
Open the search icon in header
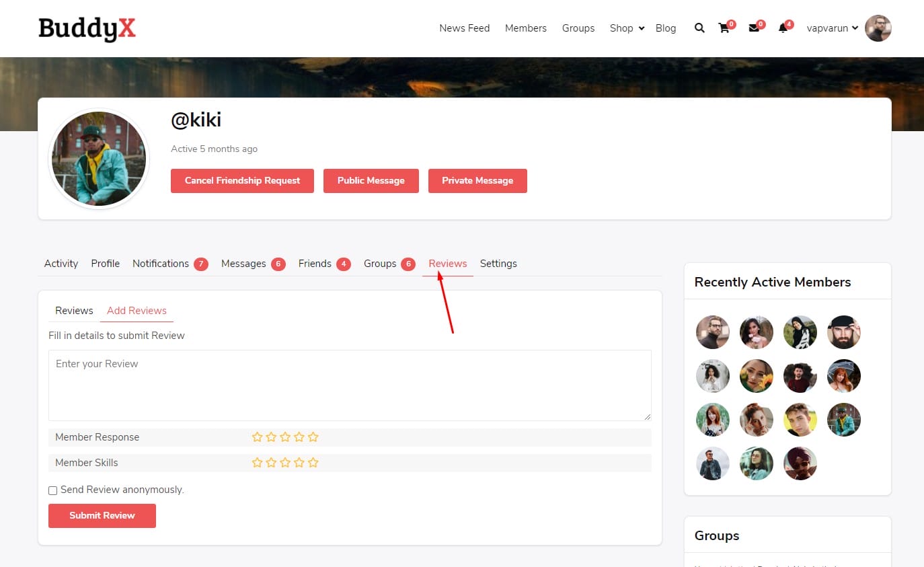(x=699, y=28)
